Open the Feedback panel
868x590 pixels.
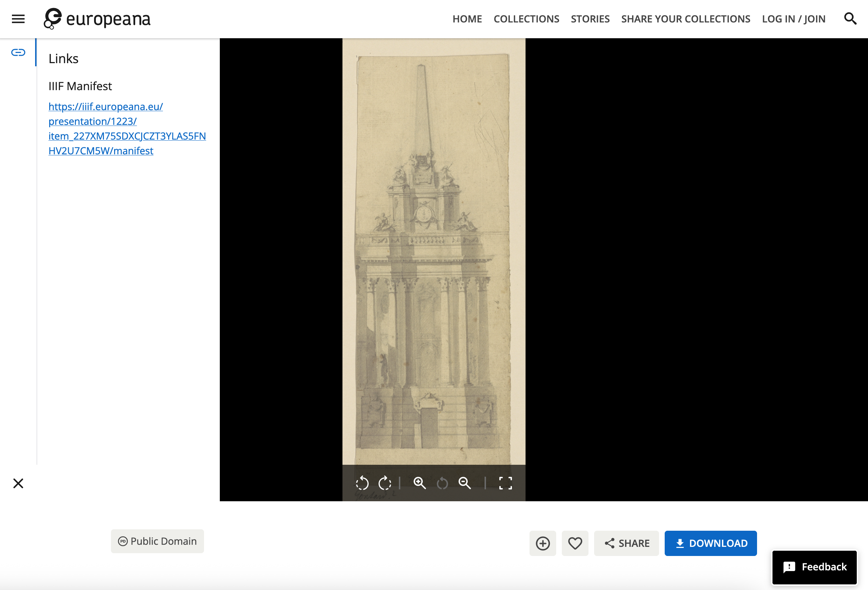coord(815,567)
